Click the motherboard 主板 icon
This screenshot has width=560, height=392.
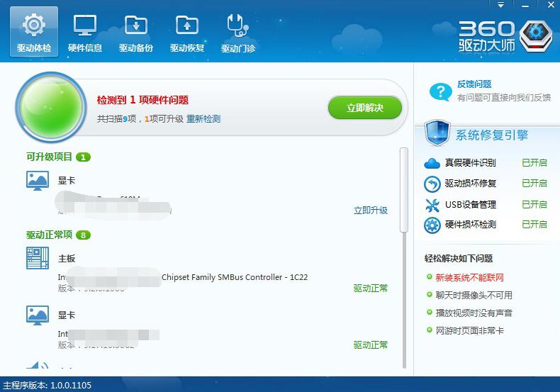coord(38,258)
